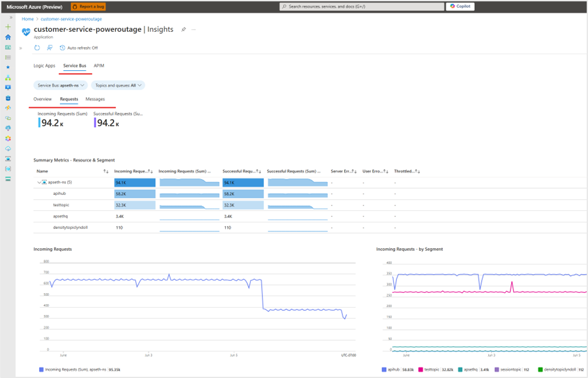Click the apihub blue legend swatch
The height and width of the screenshot is (378, 588).
(x=384, y=370)
